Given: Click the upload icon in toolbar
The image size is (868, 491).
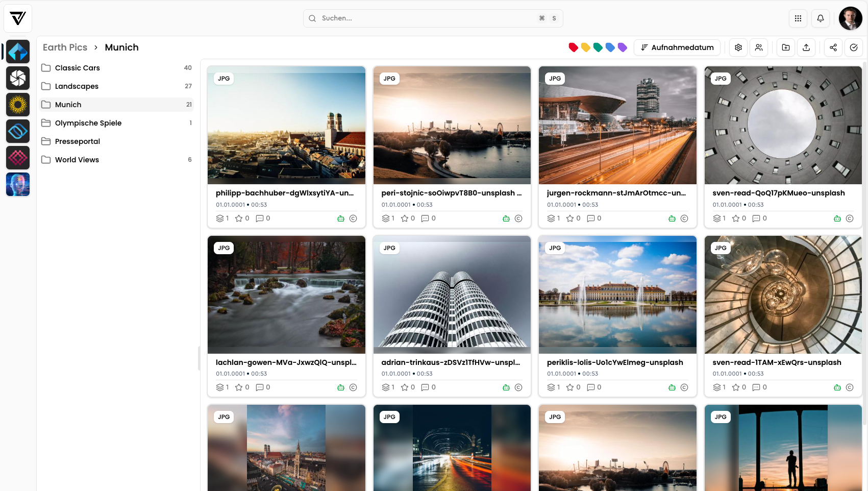Looking at the screenshot, I should click(x=806, y=47).
